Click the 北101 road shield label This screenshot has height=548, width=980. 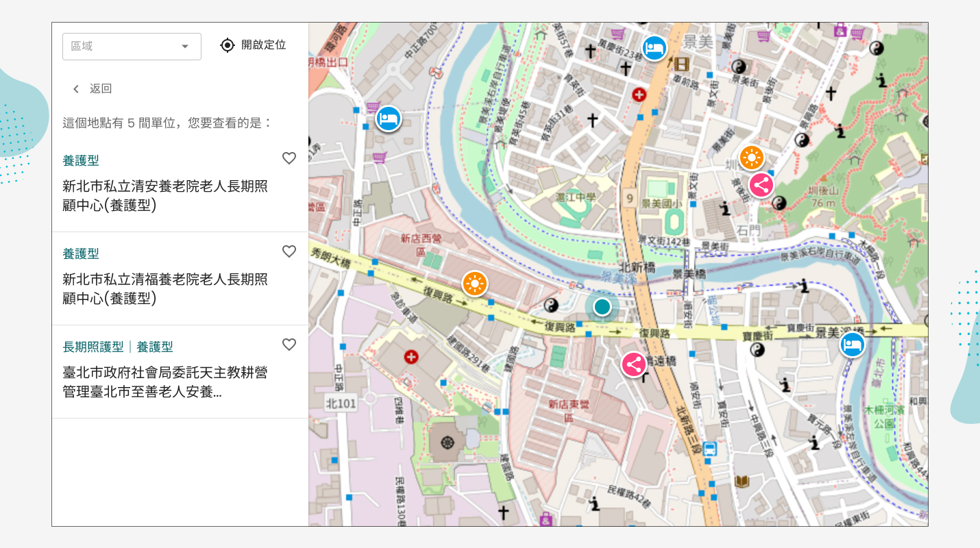pyautogui.click(x=341, y=403)
